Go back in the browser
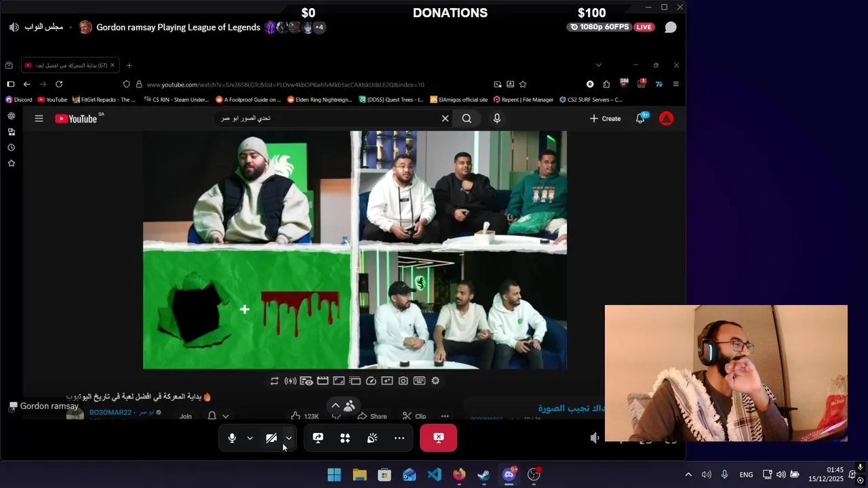 point(26,84)
